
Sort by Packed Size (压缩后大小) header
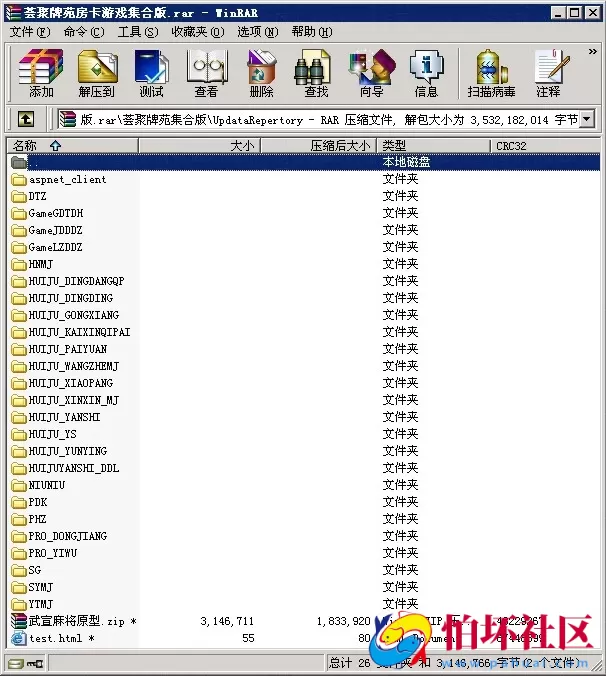319,146
